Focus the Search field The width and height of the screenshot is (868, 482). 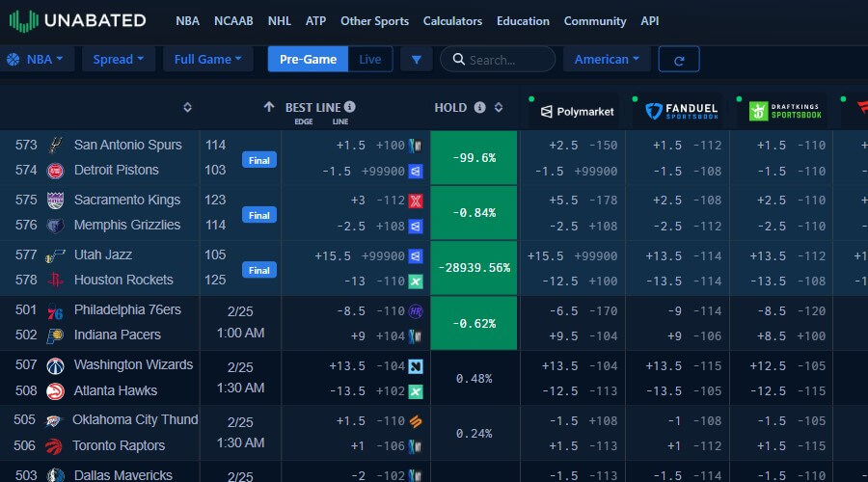(498, 59)
